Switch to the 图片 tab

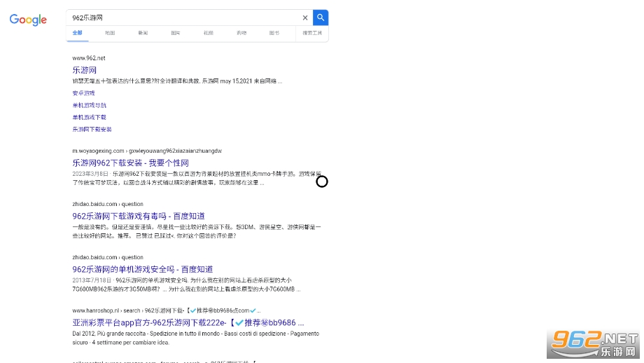click(x=176, y=33)
